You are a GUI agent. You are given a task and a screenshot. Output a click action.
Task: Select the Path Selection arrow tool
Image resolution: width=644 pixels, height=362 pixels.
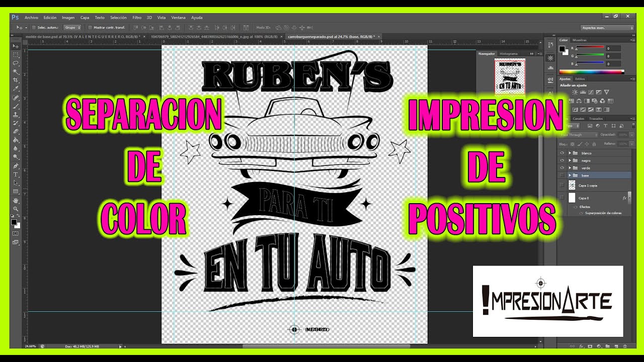point(16,183)
